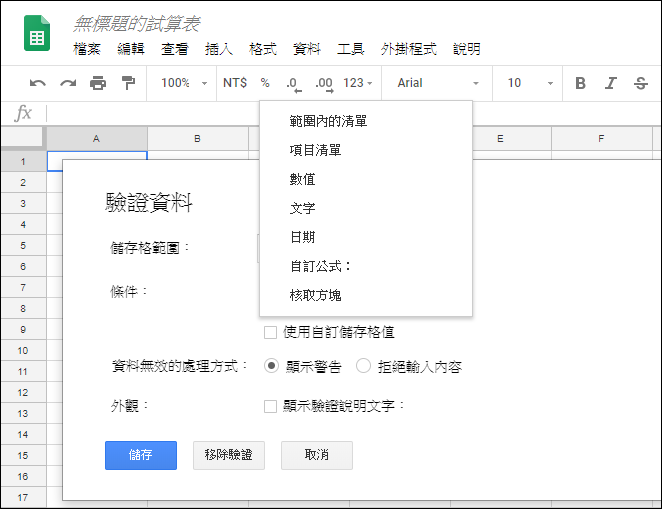The image size is (662, 509).
Task: Select row 5 header
Action: point(23,246)
